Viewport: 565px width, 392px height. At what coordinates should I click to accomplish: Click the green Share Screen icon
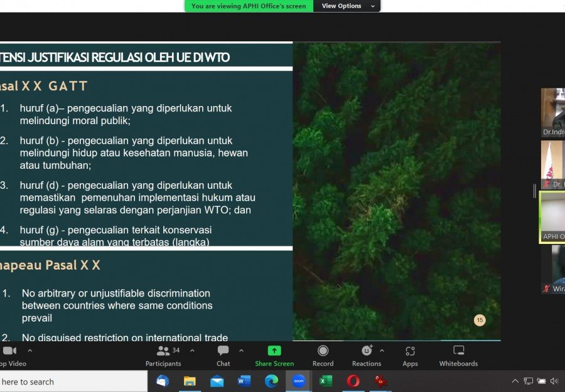tap(274, 351)
